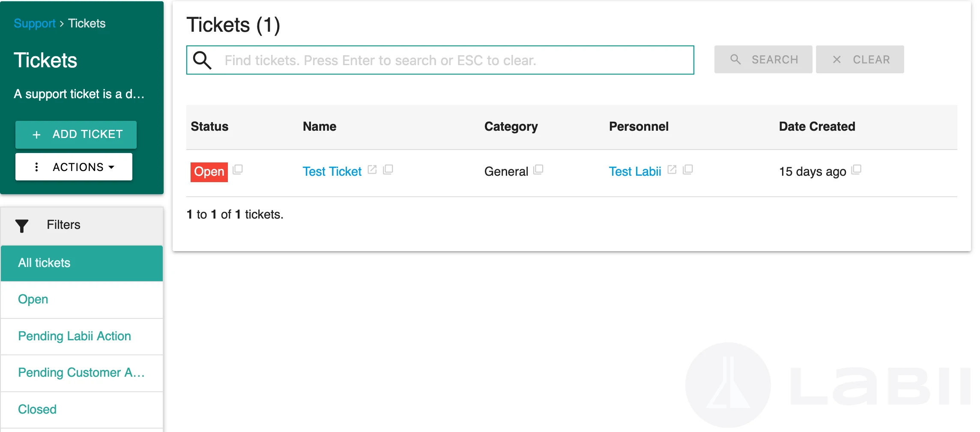
Task: Click the magnifier icon in search box
Action: (x=202, y=60)
